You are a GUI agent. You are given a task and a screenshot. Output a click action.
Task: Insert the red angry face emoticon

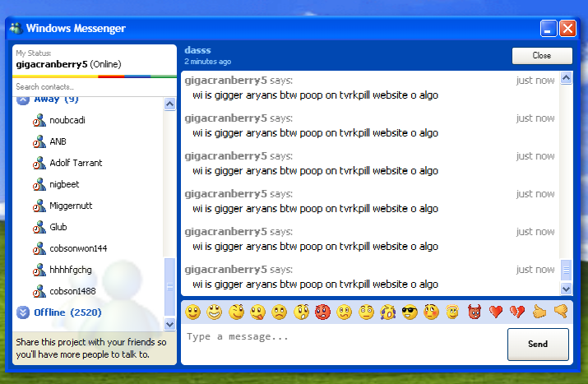coord(323,312)
